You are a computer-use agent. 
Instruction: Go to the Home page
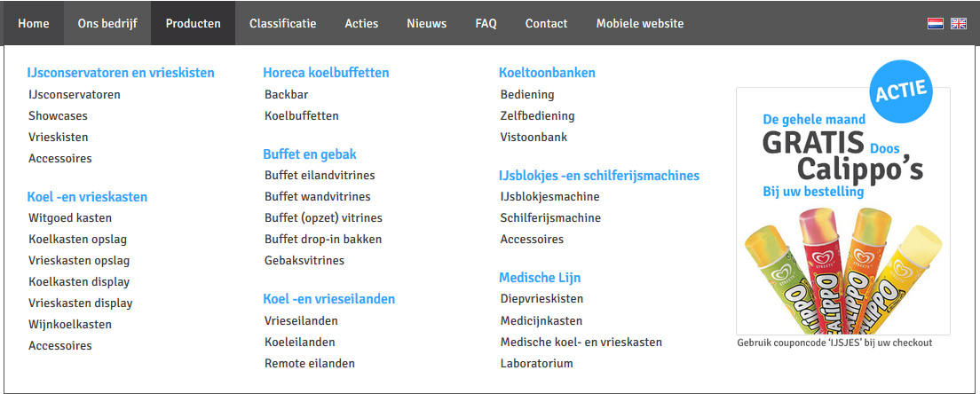pos(33,23)
